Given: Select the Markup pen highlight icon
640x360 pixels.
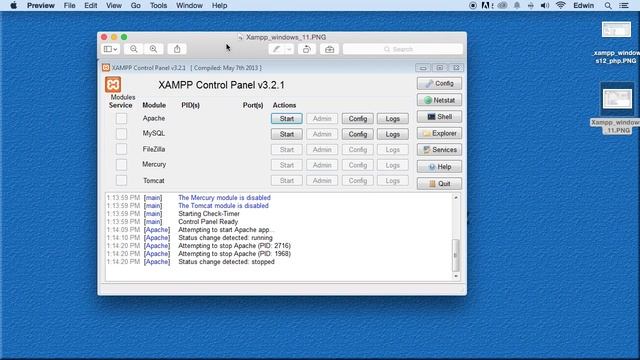Looking at the screenshot, I should [x=277, y=49].
